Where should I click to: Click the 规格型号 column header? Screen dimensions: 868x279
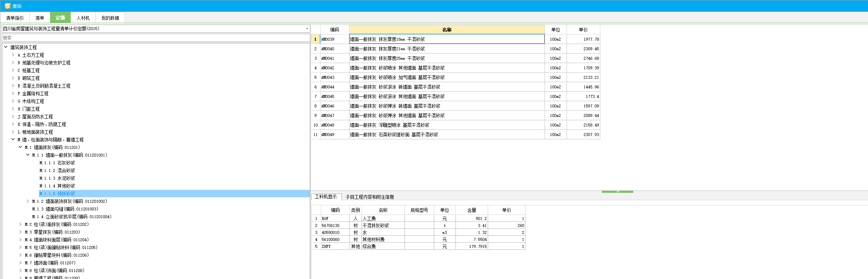[x=419, y=210]
